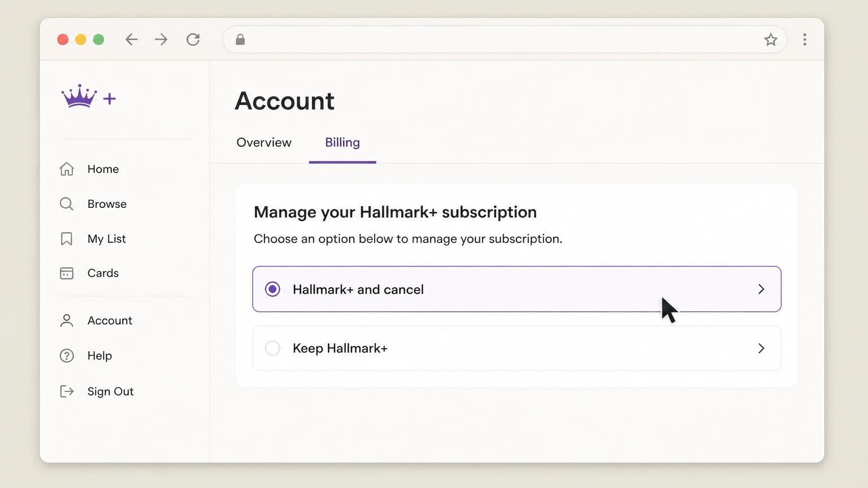Click the 'Keep Hallmark+' option label
This screenshot has height=488, width=868.
tap(340, 348)
